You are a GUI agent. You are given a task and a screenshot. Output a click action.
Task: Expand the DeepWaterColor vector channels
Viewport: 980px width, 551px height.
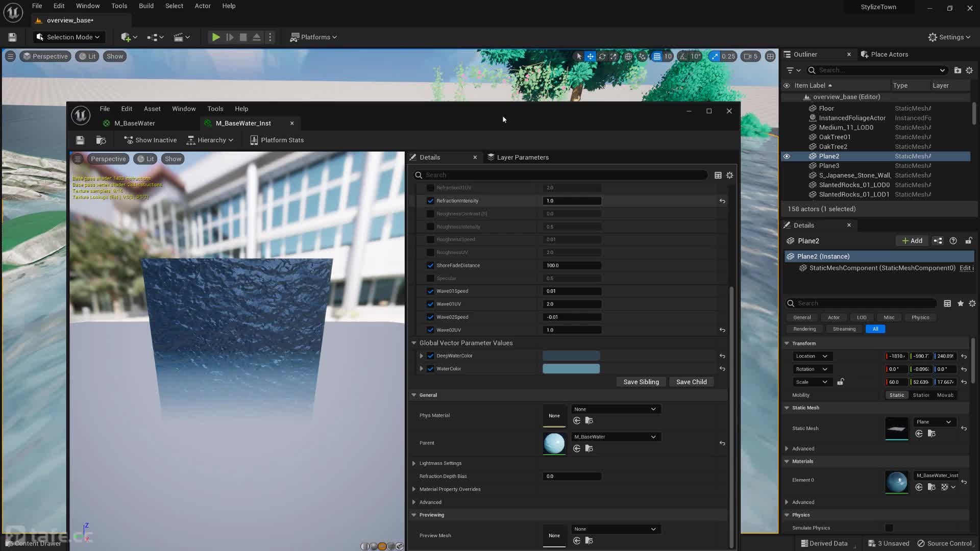click(421, 356)
